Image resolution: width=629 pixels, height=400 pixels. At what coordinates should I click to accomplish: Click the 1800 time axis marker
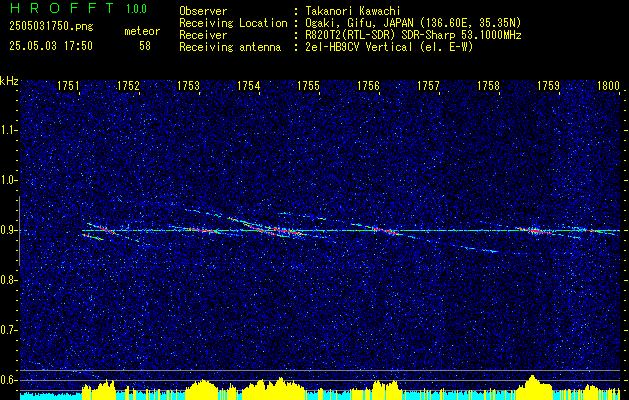coord(609,86)
